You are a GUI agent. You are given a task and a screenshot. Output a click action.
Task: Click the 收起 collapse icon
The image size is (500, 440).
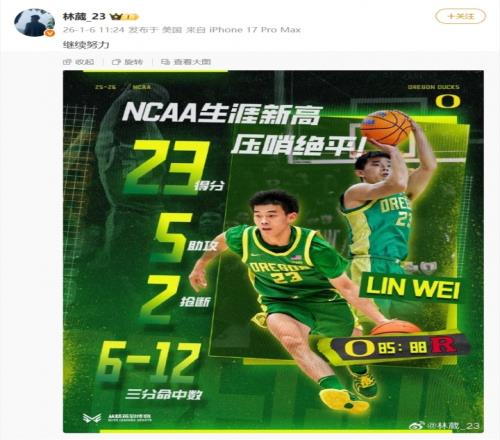click(67, 62)
